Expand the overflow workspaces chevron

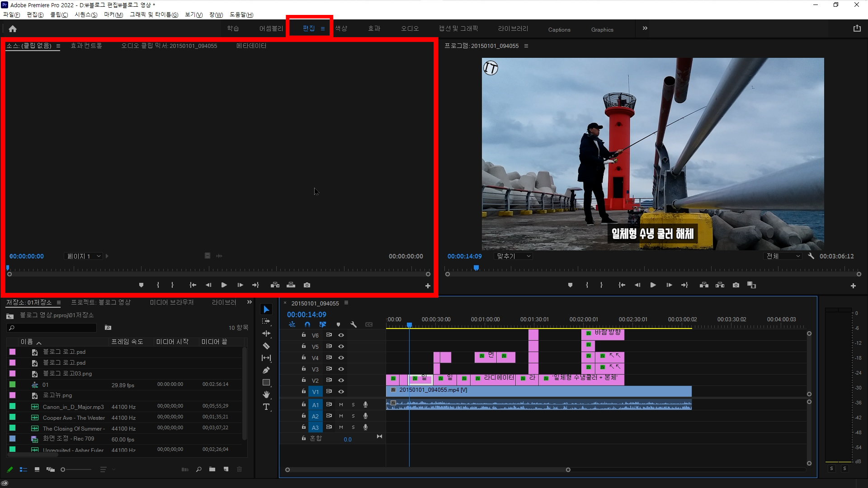pyautogui.click(x=645, y=28)
